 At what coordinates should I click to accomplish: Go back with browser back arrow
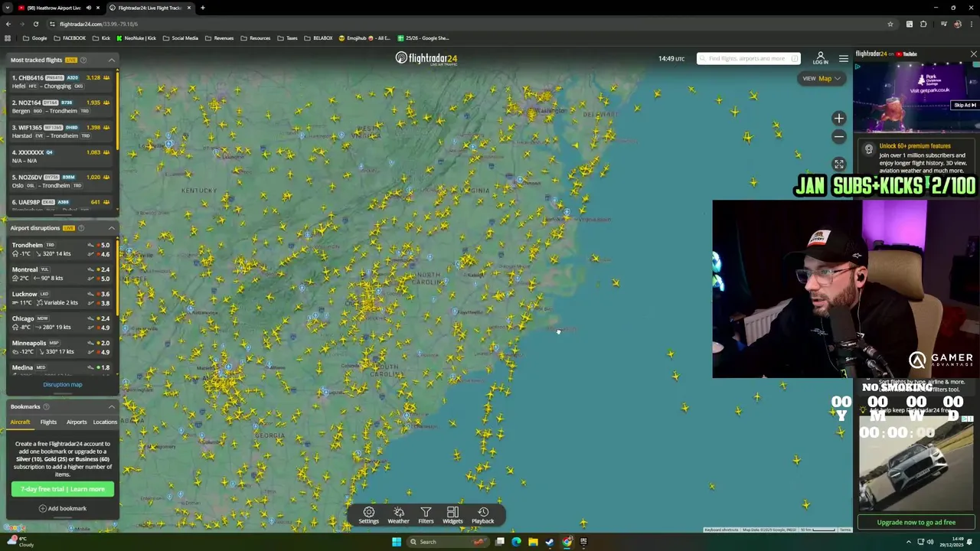tap(8, 24)
